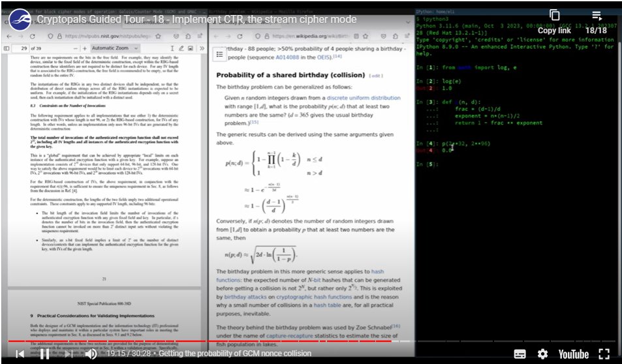Screen dimensions: 622x364
Task: Open the playlist 18/18 icon
Action: [x=597, y=16]
